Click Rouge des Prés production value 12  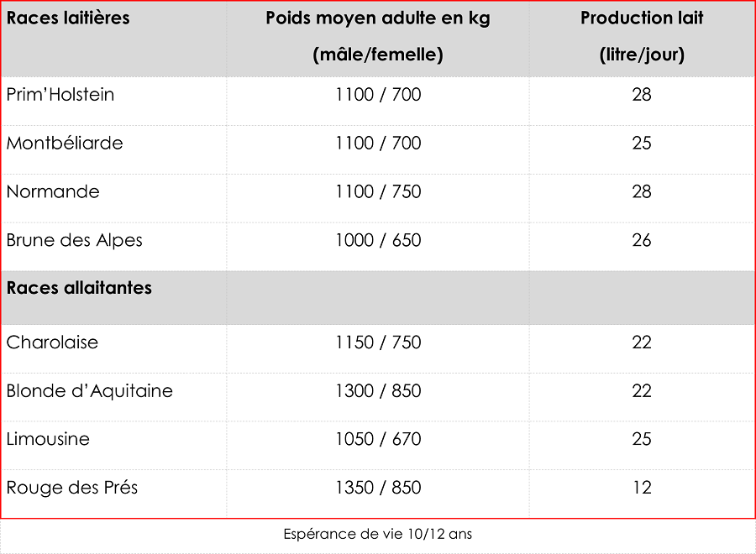[x=642, y=488]
